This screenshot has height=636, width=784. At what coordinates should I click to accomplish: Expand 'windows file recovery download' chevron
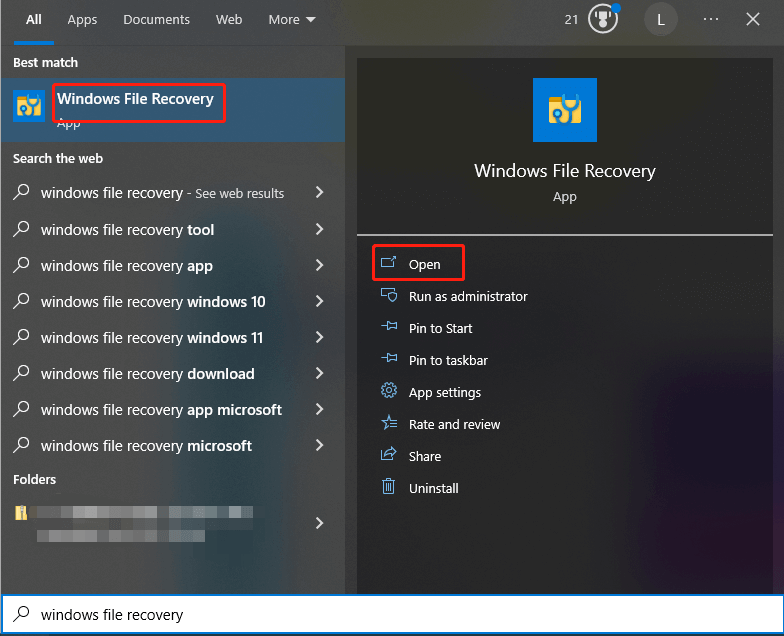(x=320, y=373)
